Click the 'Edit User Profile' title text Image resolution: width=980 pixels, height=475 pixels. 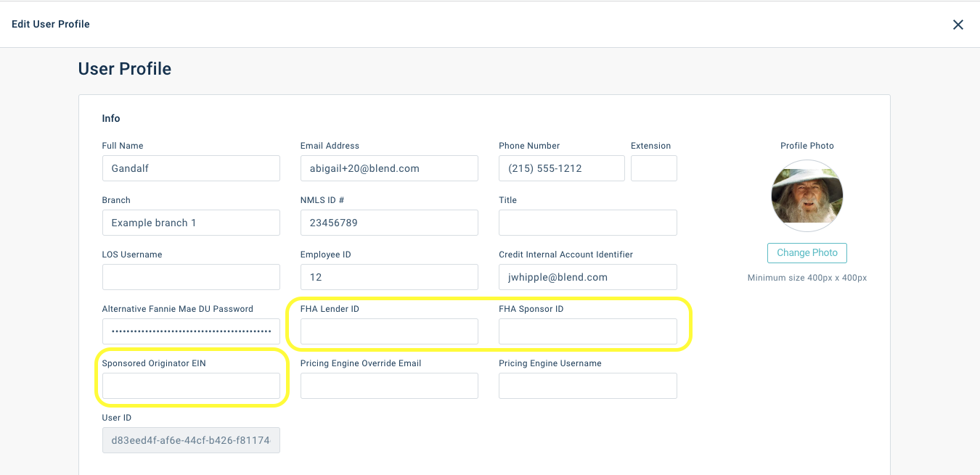pyautogui.click(x=51, y=24)
